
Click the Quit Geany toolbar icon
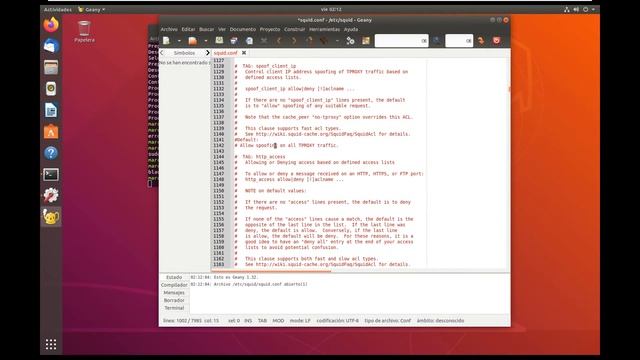click(496, 40)
